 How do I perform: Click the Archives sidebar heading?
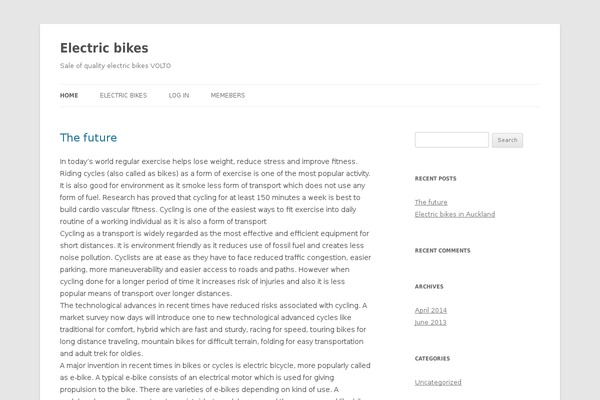pos(429,286)
